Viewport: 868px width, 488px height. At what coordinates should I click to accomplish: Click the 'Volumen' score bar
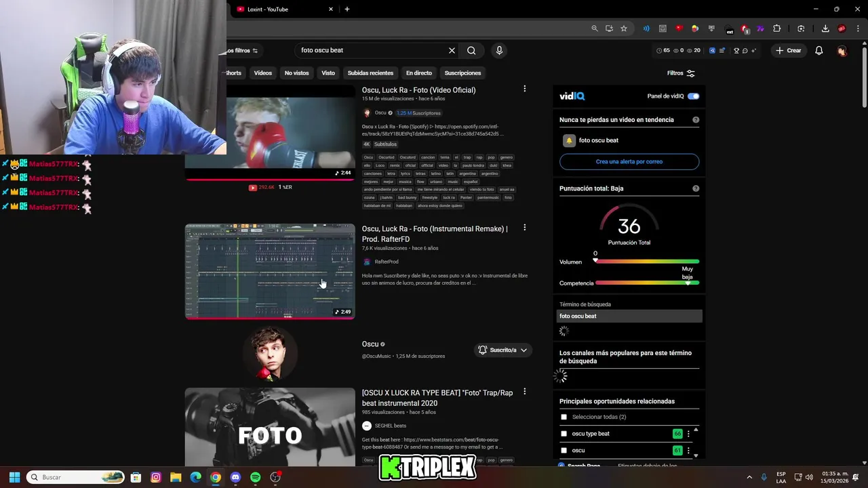point(647,262)
